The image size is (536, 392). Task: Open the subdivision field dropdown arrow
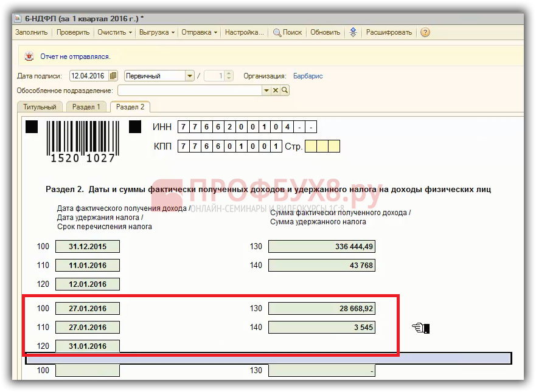click(266, 91)
